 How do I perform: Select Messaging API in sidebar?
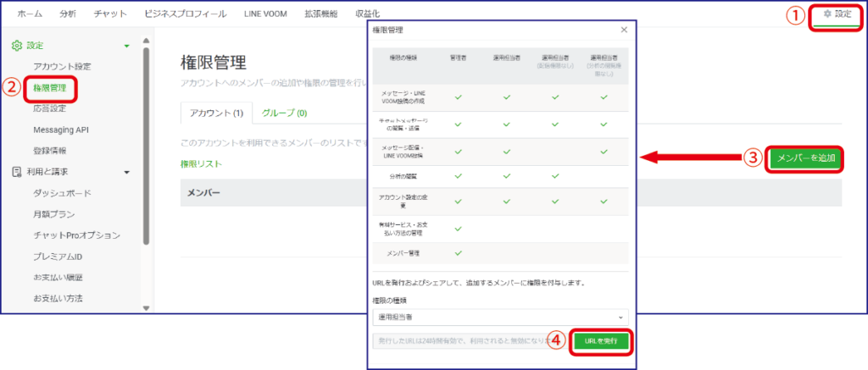[x=61, y=130]
